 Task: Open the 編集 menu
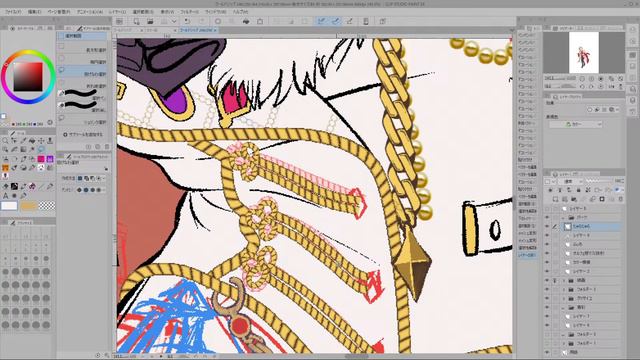[x=34, y=12]
